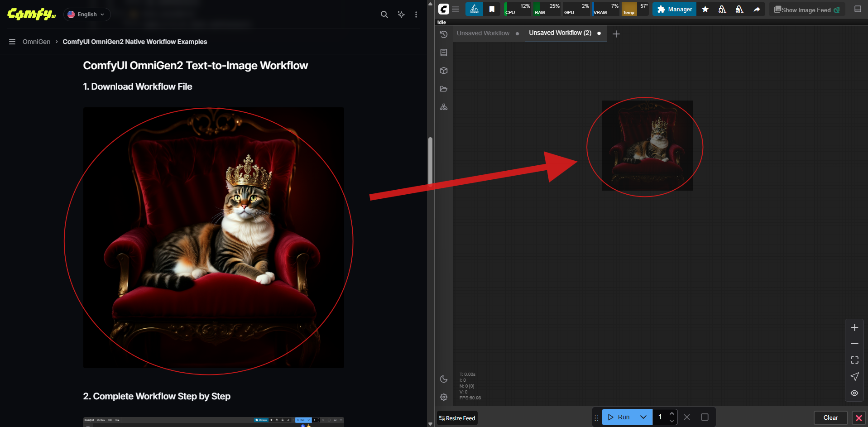The width and height of the screenshot is (868, 427).
Task: Click the first vacuum icon to unload models
Action: point(722,9)
